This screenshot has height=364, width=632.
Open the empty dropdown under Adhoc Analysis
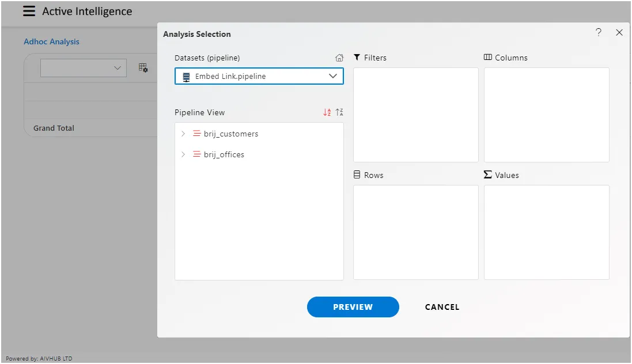(x=84, y=68)
